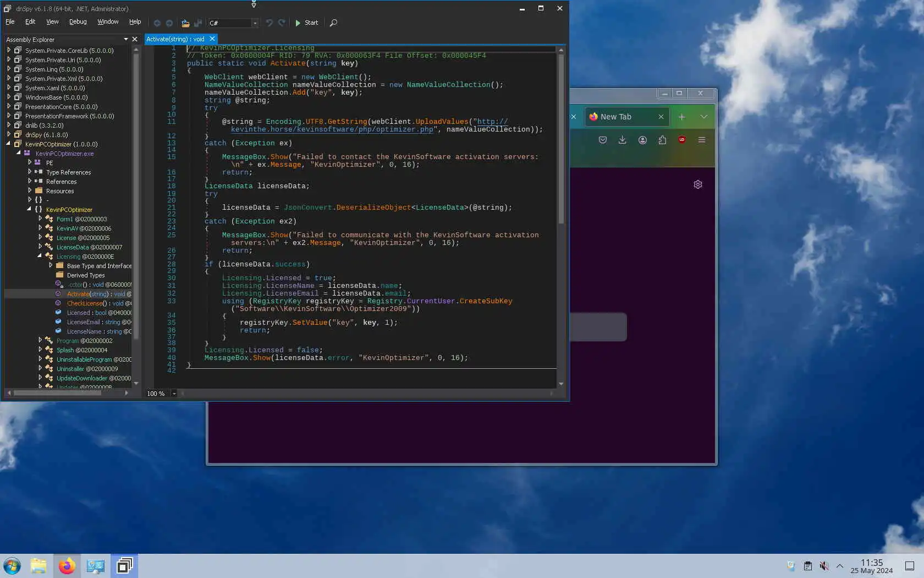The width and height of the screenshot is (924, 578).
Task: Click the clipboard icon in system tray
Action: click(x=807, y=566)
